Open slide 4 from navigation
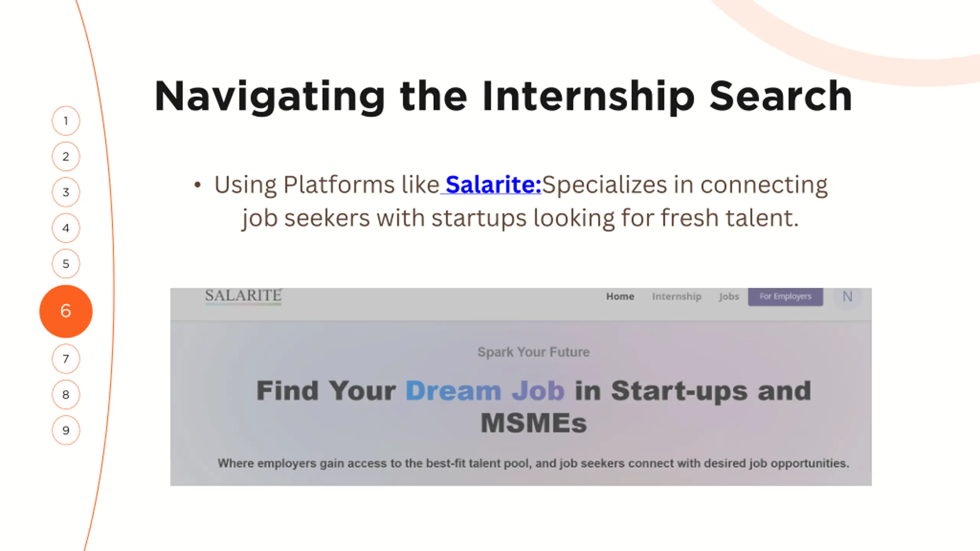Screen dimensions: 980x551 coord(66,228)
